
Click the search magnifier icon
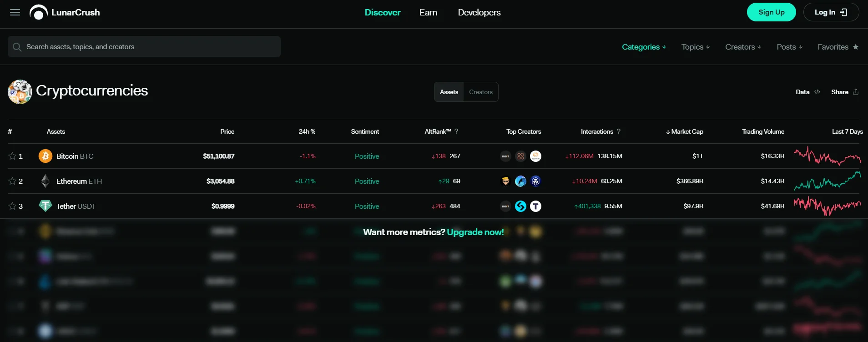point(17,47)
